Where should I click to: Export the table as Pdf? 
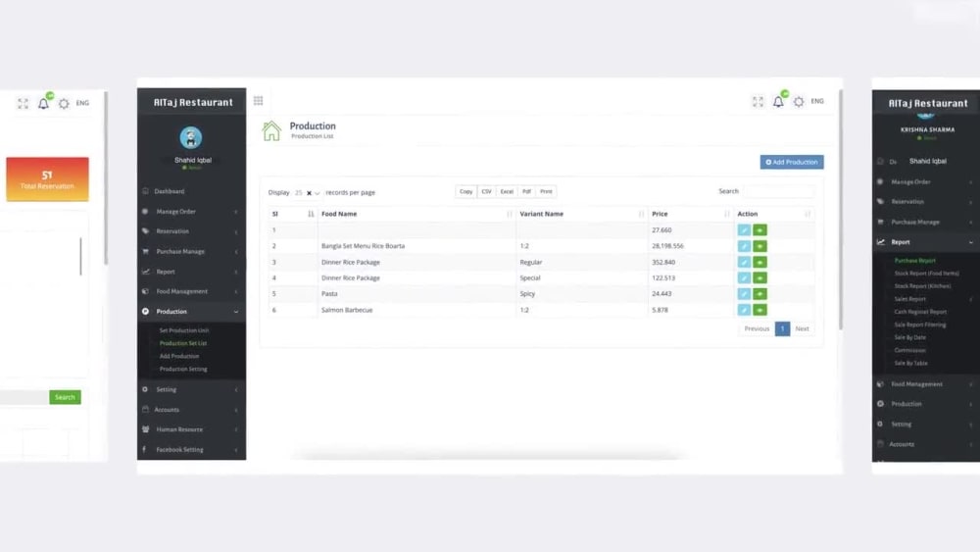[x=526, y=192]
